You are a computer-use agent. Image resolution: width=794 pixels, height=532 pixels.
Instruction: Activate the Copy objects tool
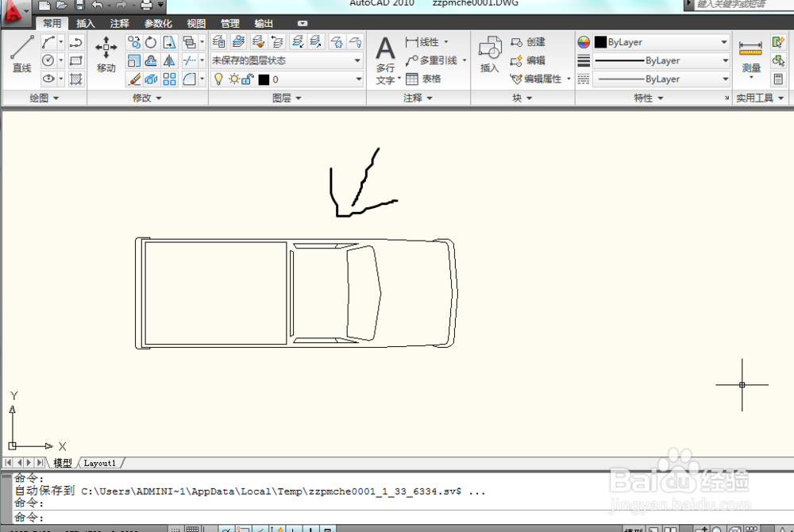click(x=133, y=42)
